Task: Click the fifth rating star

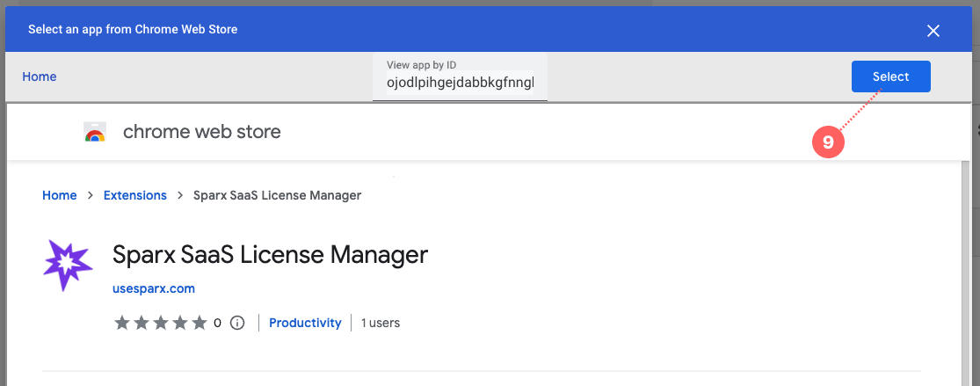Action: [200, 323]
